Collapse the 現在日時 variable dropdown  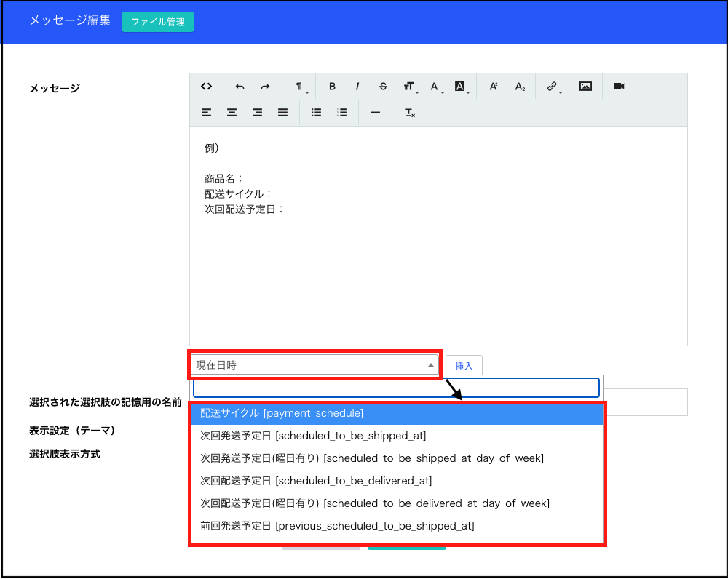coord(314,364)
